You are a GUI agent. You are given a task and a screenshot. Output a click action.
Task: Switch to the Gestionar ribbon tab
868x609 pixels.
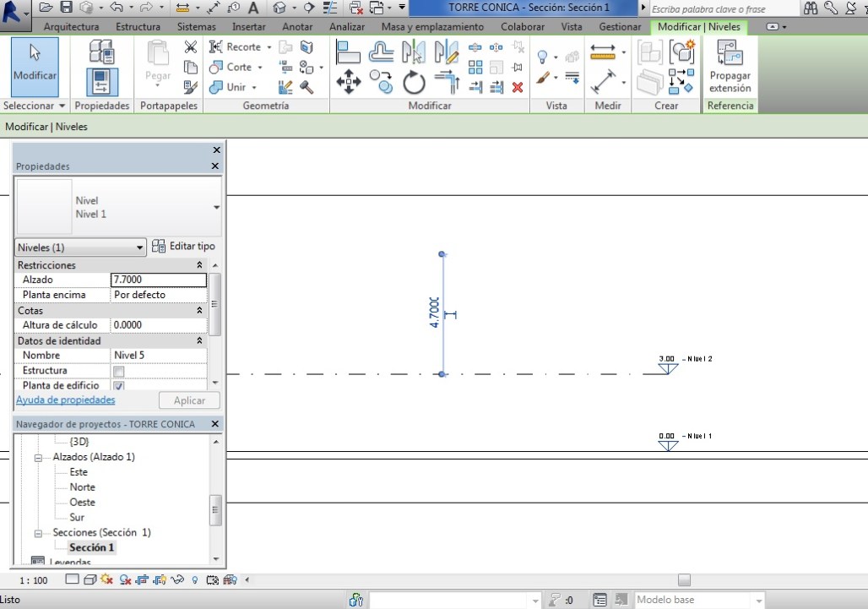[619, 27]
